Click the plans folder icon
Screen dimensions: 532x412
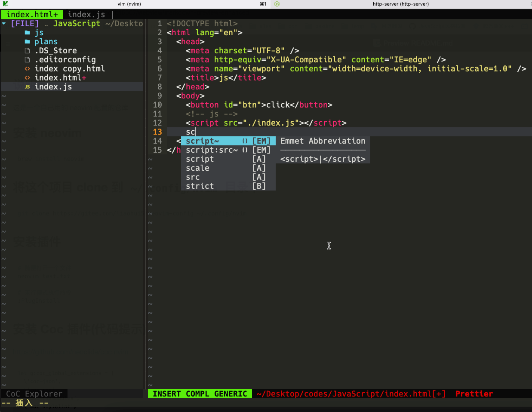27,42
